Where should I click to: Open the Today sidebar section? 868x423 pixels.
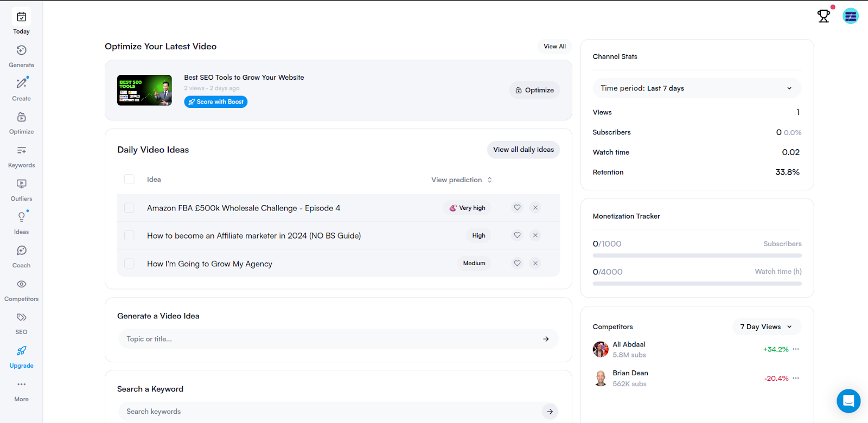[21, 22]
